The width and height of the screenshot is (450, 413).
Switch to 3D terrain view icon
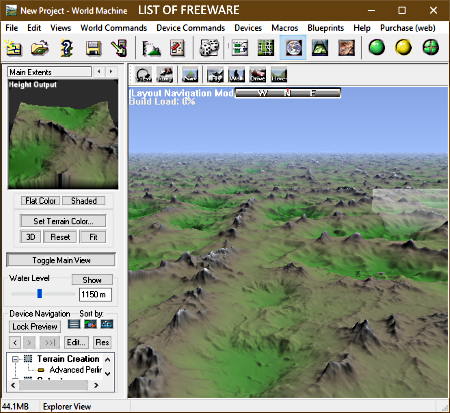320,48
